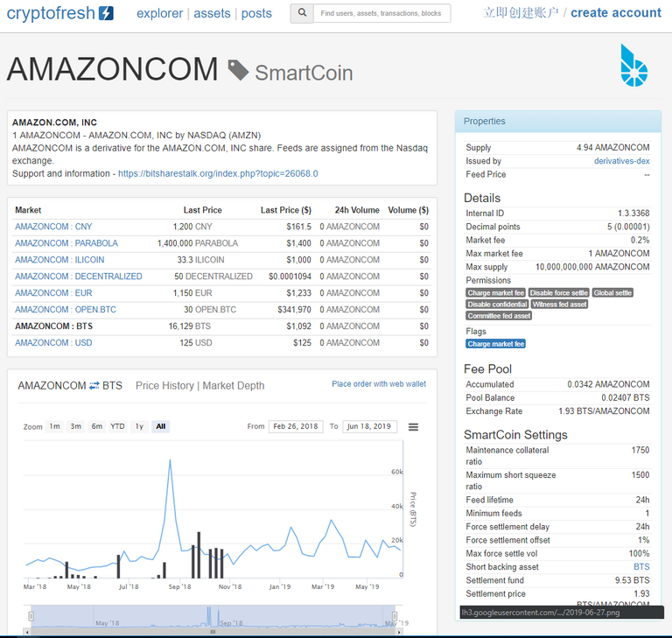Click the chart scrollbar left arrow
This screenshot has height=638, width=672.
pyautogui.click(x=27, y=632)
